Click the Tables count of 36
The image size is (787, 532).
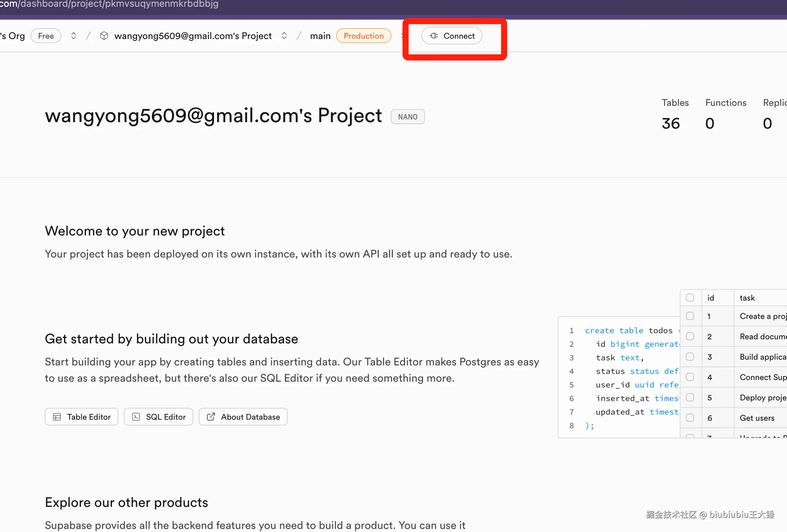pyautogui.click(x=671, y=123)
